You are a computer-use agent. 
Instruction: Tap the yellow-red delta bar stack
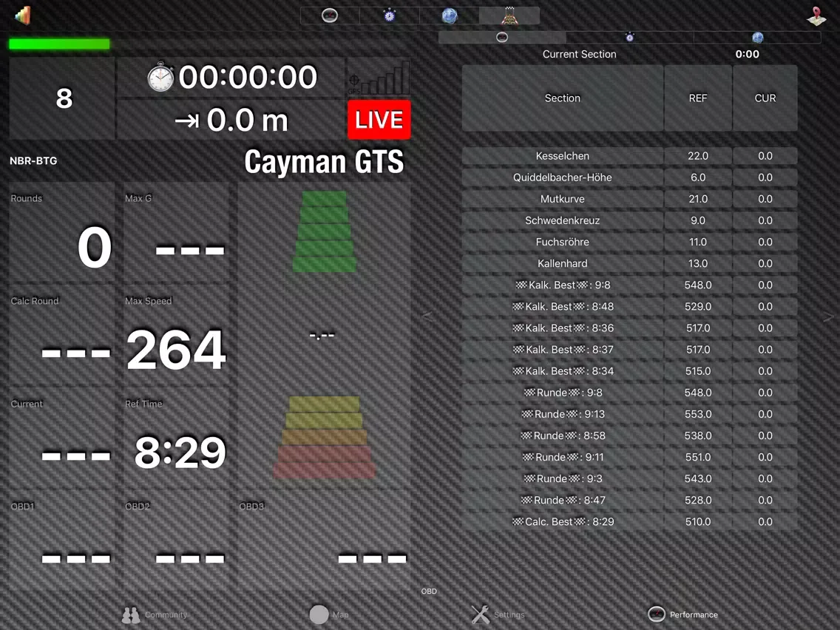324,437
